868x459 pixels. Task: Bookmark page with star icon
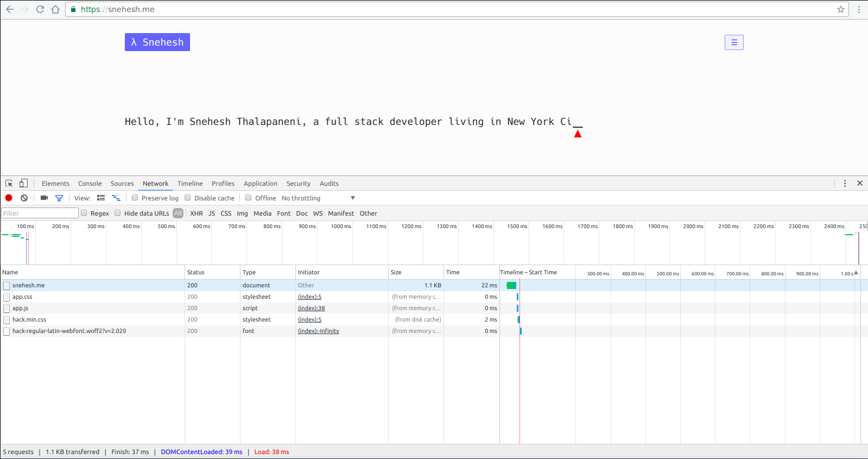tap(841, 9)
